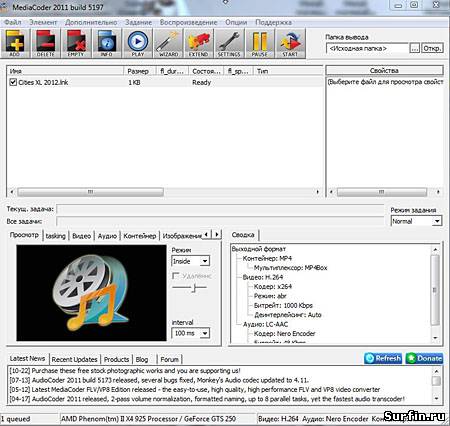Switch to the Аудио tab
This screenshot has width=450, height=426.
[x=107, y=236]
